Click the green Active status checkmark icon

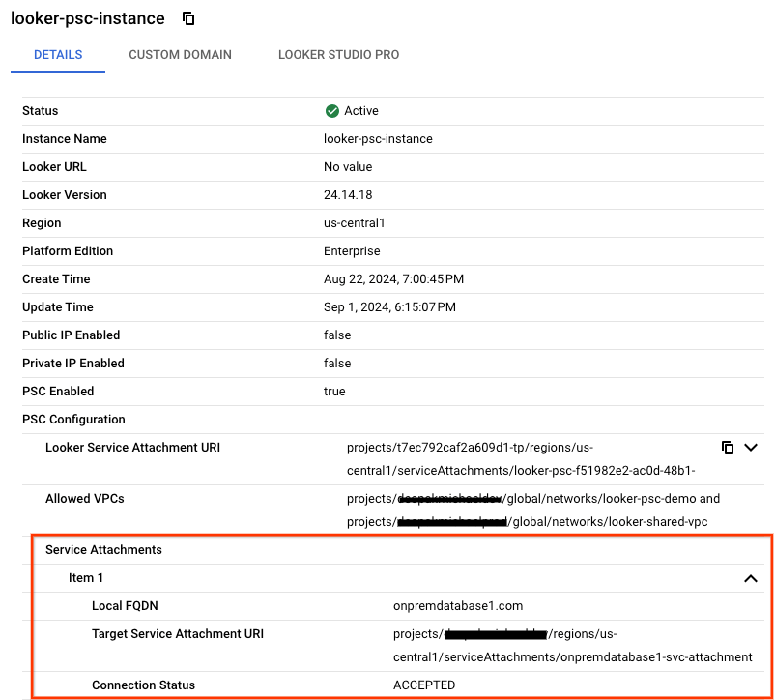coord(332,111)
